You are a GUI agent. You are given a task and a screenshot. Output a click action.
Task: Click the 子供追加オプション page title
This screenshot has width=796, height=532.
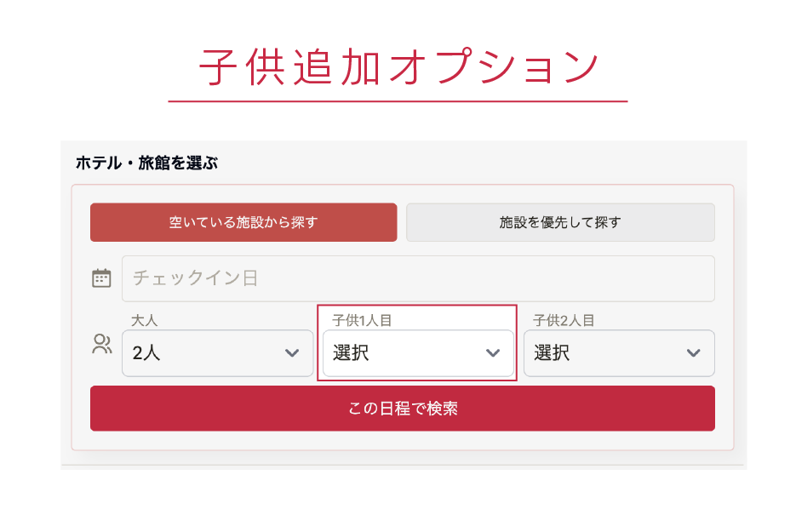[x=398, y=68]
